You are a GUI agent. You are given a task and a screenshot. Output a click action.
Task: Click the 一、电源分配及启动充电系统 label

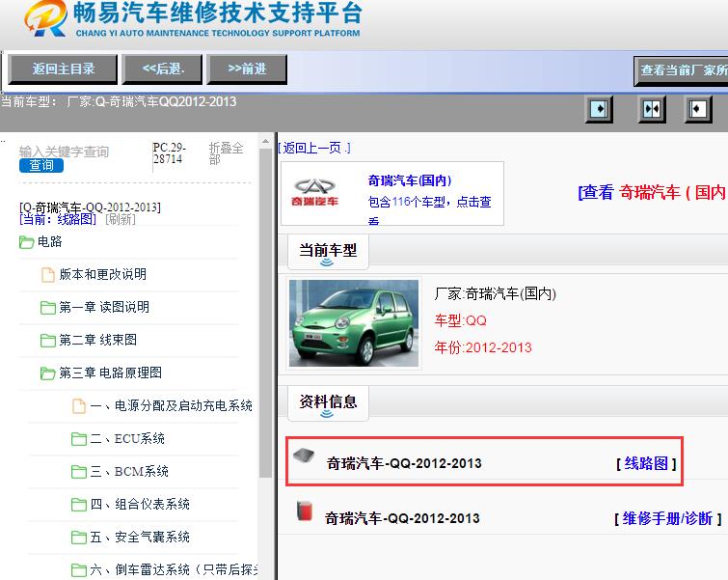point(172,405)
